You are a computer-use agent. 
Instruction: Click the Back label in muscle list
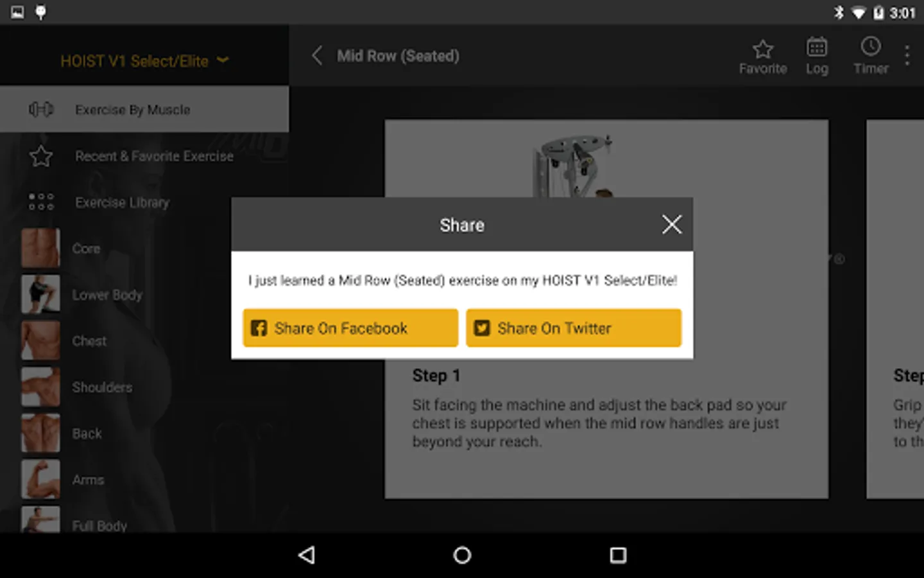coord(87,433)
